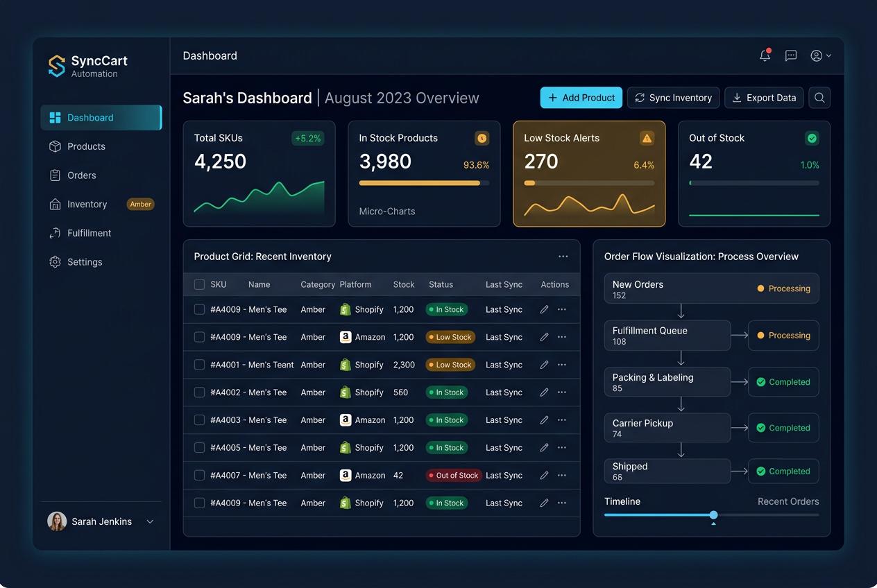Click the Carrier Pickup step box
The width and height of the screenshot is (877, 588).
click(667, 428)
